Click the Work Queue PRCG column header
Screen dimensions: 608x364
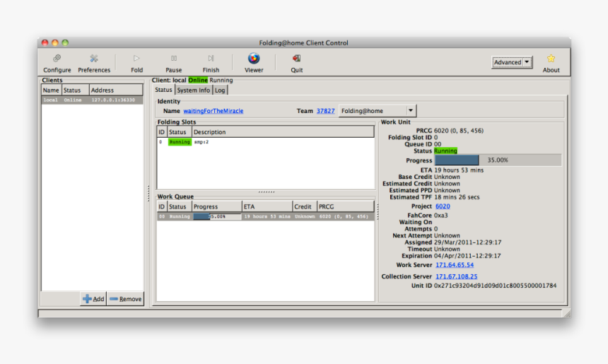tap(346, 206)
